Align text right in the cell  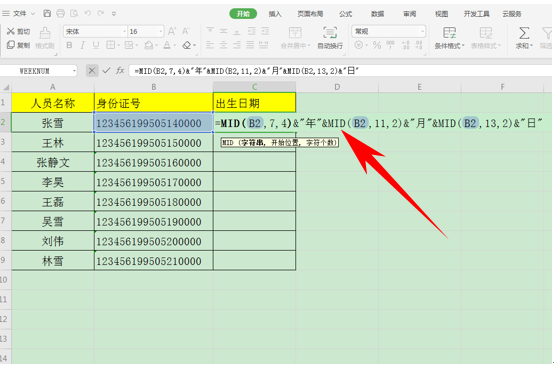pyautogui.click(x=237, y=45)
